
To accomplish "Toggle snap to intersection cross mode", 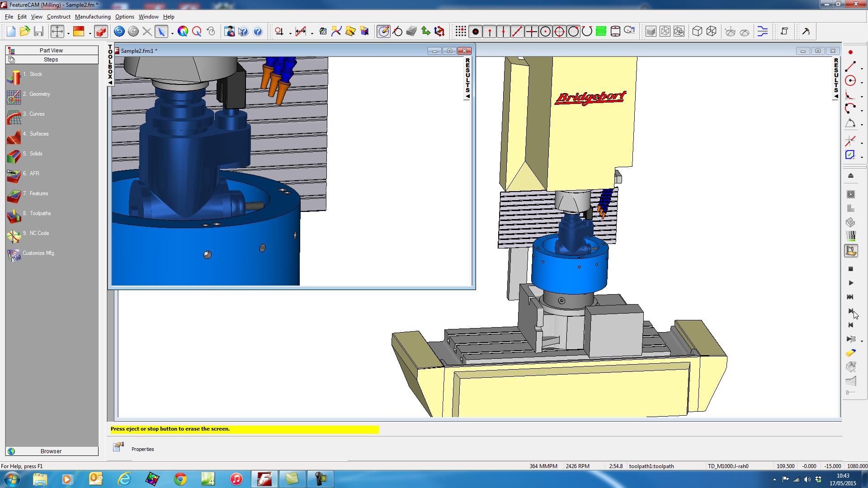I will [x=531, y=32].
